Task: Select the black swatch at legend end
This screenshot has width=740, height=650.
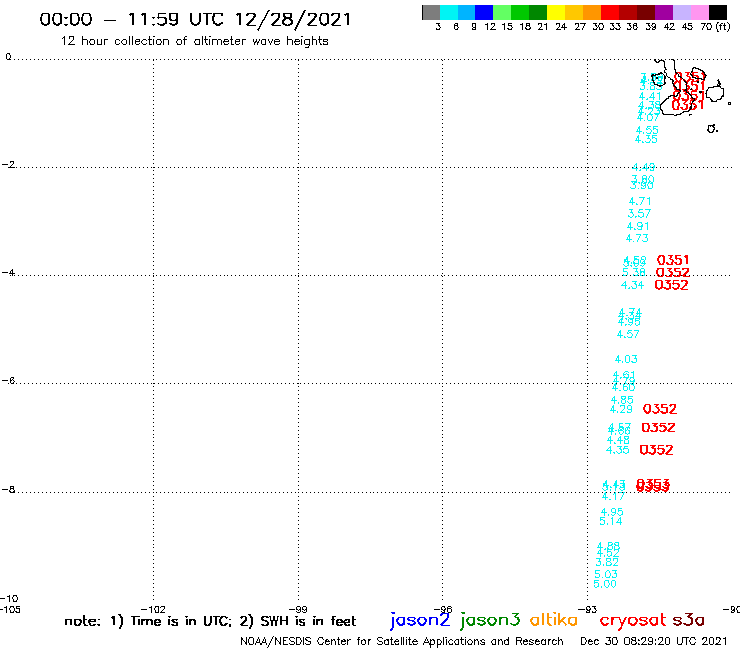Action: click(718, 12)
